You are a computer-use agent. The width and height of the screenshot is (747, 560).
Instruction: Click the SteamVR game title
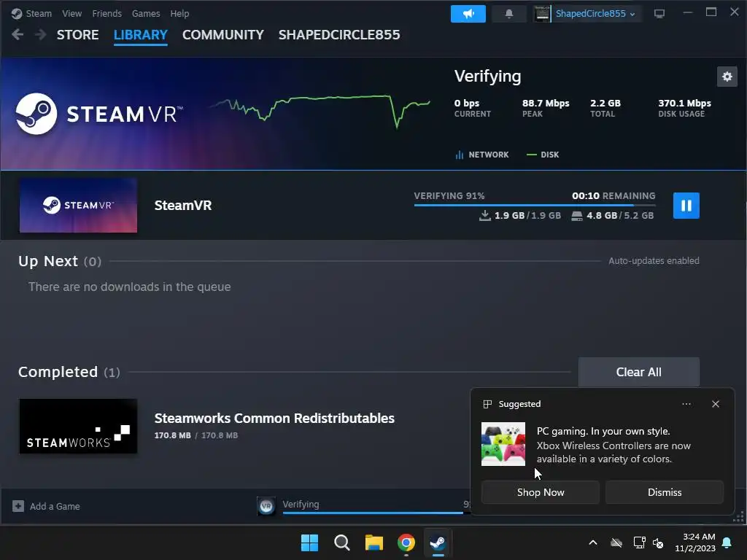pyautogui.click(x=183, y=205)
